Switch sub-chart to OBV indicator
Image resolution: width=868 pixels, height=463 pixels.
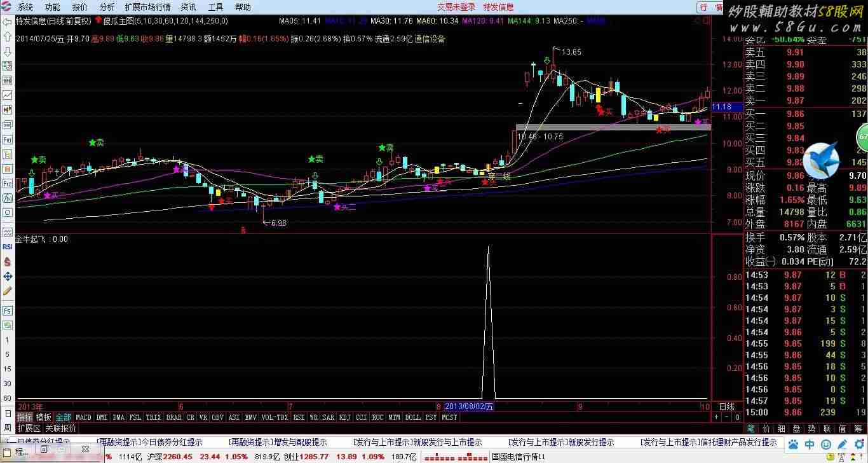coord(218,417)
